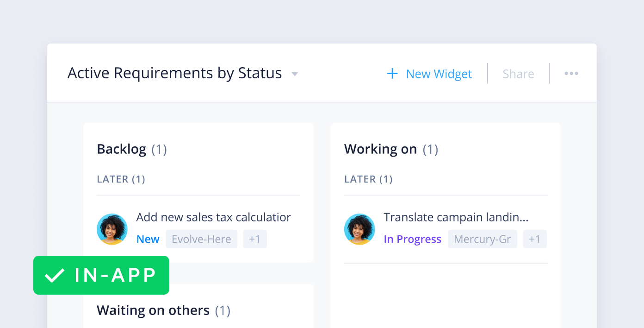
Task: Open the Add new sales tax calculator item
Action: coord(213,217)
